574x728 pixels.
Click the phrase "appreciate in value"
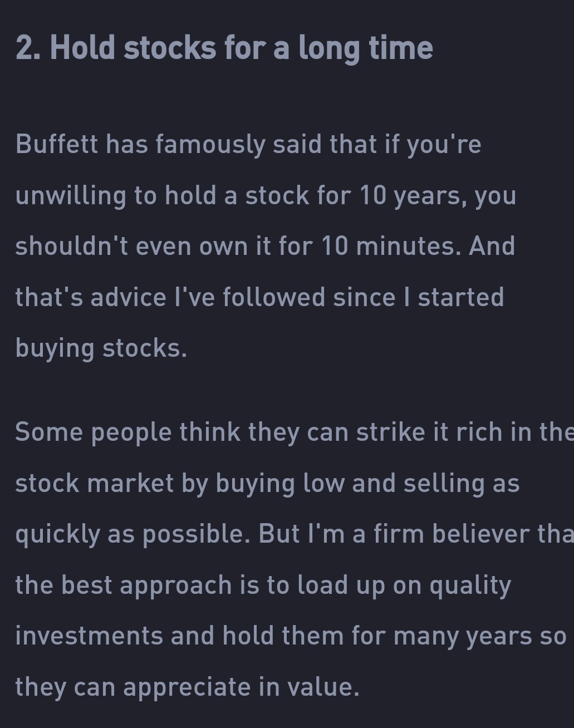pyautogui.click(x=241, y=687)
